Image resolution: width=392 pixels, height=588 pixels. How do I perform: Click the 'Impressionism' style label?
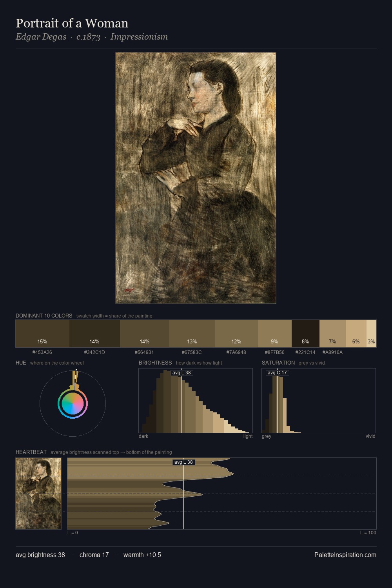(x=139, y=37)
